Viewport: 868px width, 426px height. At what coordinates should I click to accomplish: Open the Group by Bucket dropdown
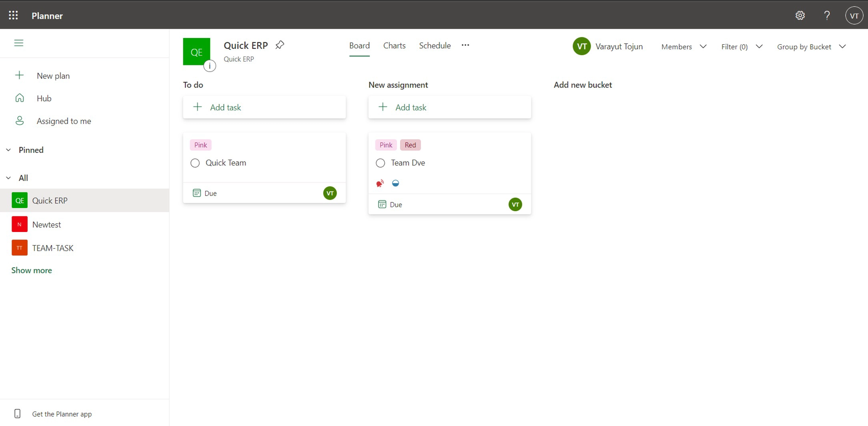(811, 47)
